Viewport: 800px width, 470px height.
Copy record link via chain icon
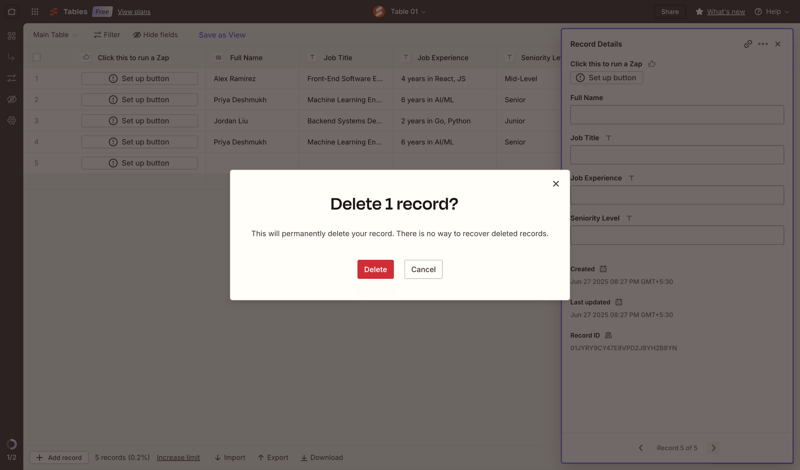click(x=747, y=44)
